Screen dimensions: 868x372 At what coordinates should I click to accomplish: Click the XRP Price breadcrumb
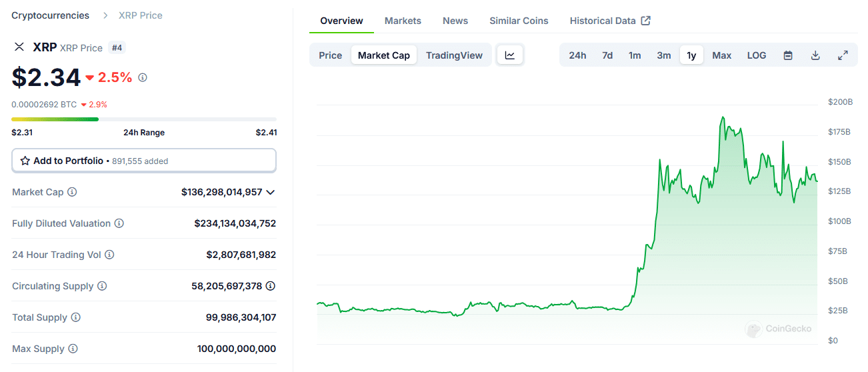141,15
